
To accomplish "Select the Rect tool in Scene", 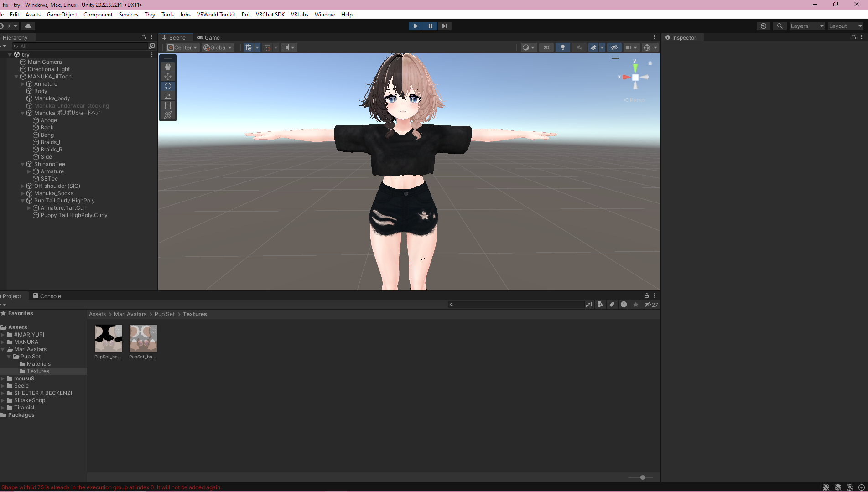I will pos(168,105).
